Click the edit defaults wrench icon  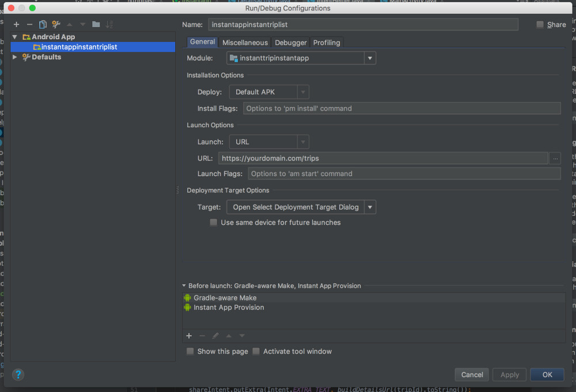tap(56, 24)
